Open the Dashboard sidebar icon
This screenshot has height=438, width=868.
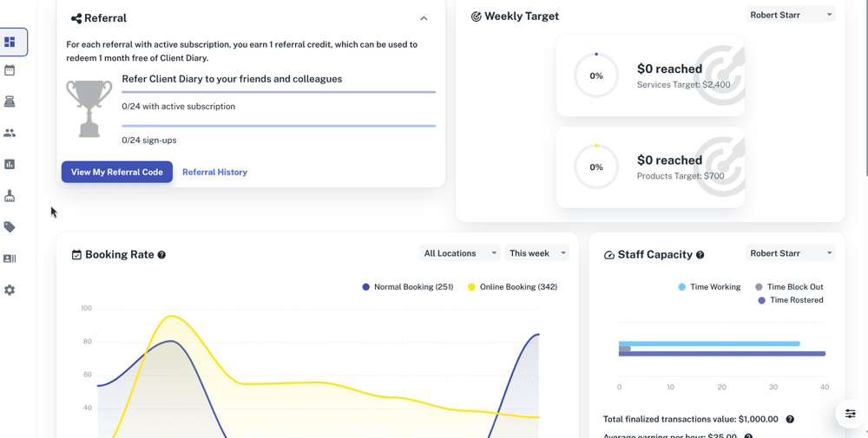pyautogui.click(x=10, y=42)
